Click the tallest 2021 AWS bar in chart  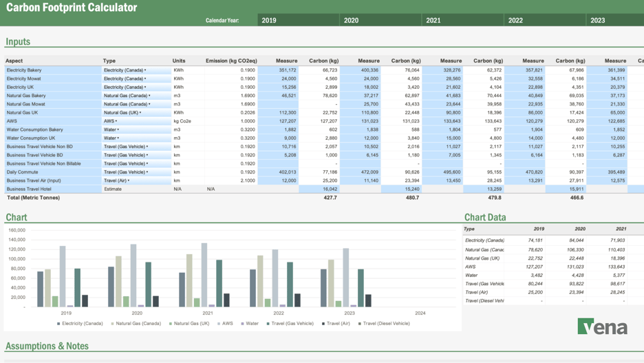click(x=204, y=274)
